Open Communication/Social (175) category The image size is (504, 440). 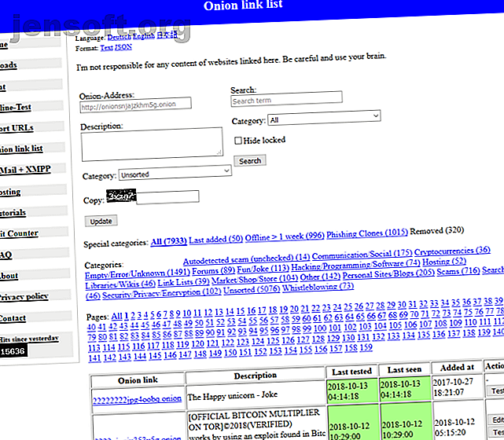(x=362, y=254)
